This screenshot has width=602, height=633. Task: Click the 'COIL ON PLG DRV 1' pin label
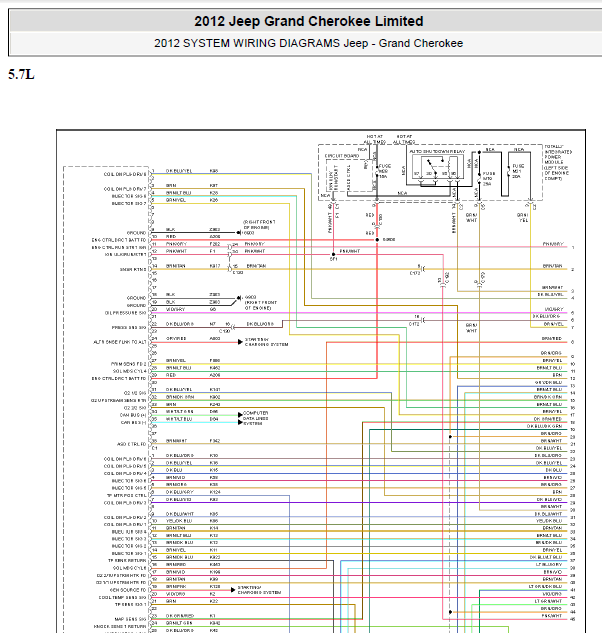coord(125,524)
